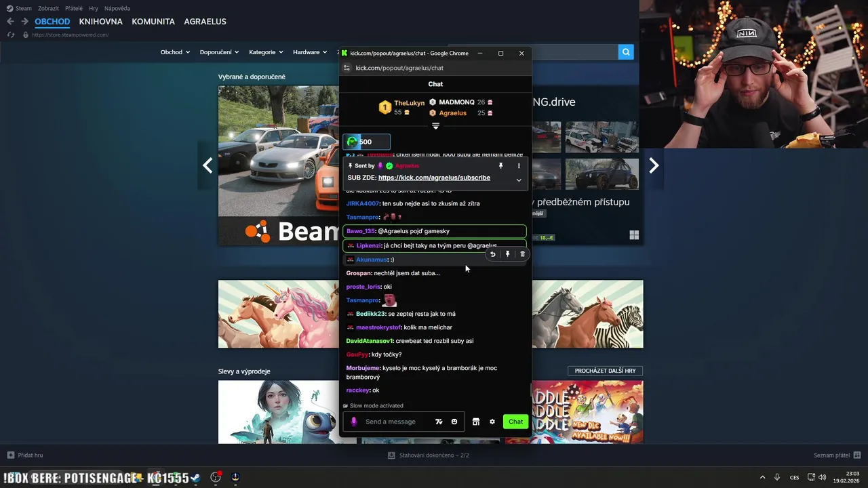The image size is (868, 488).
Task: Unpin the pinned message pin icon
Action: [x=501, y=166]
